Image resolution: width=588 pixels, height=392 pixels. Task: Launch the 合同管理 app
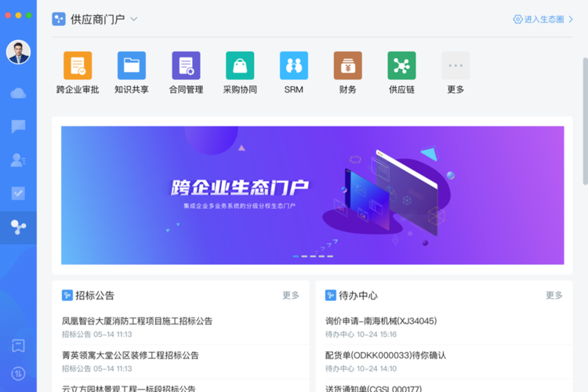[x=186, y=66]
